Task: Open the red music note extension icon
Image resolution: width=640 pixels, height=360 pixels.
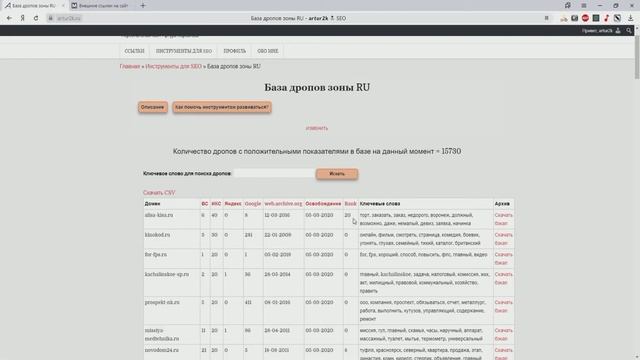Action: click(607, 18)
